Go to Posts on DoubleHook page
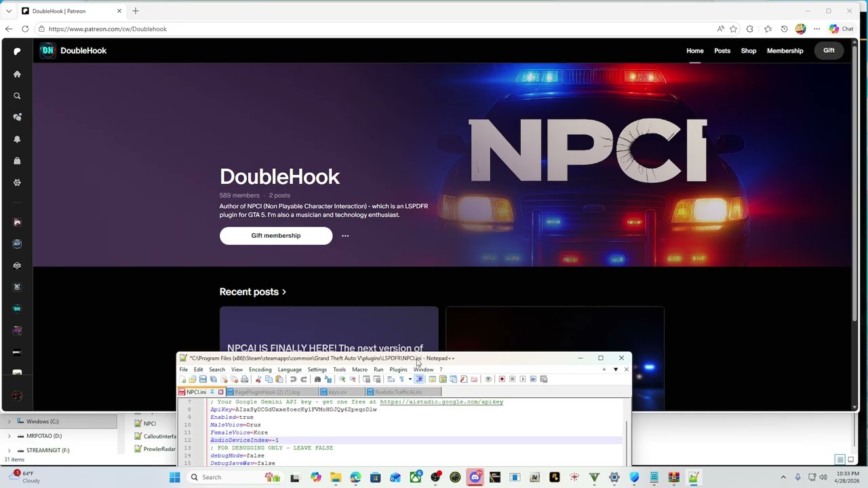Screen dimensions: 868x488 722,51
